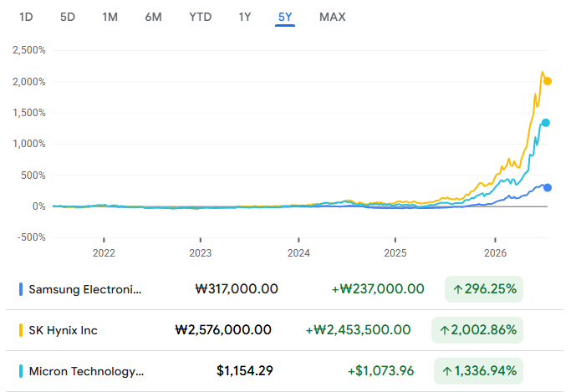571x392 pixels.
Task: Click the 2024 x-axis label
Action: coord(298,253)
